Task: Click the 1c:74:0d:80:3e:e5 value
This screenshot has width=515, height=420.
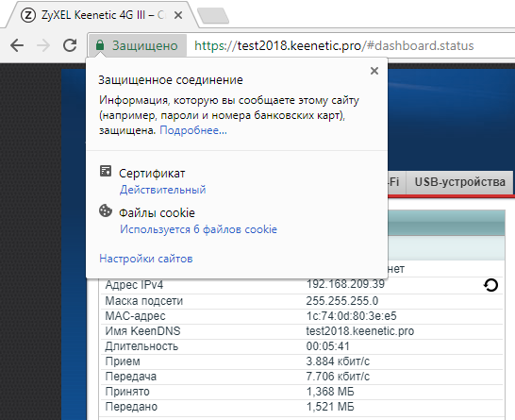Action: coord(351,316)
